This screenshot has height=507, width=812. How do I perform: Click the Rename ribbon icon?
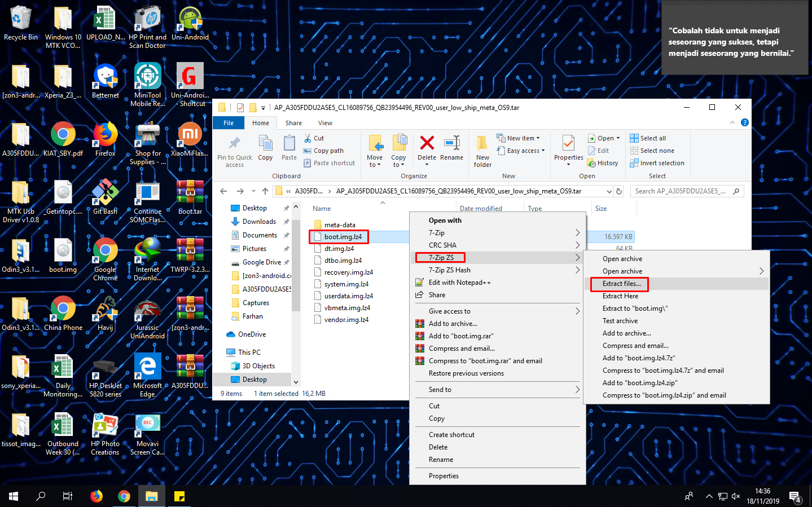click(x=452, y=143)
